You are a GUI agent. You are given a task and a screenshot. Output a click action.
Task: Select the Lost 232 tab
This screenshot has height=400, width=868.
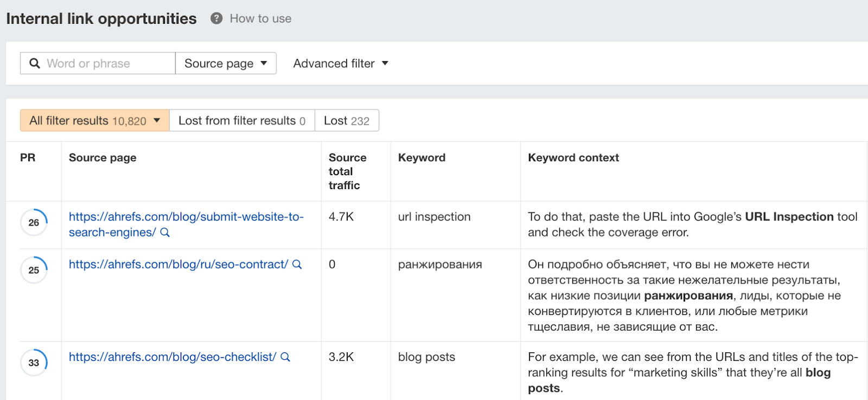pos(347,121)
